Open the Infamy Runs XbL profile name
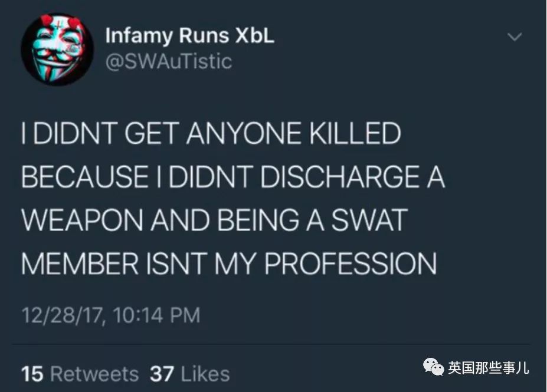Screen dimensions: 547x392 tap(190, 36)
